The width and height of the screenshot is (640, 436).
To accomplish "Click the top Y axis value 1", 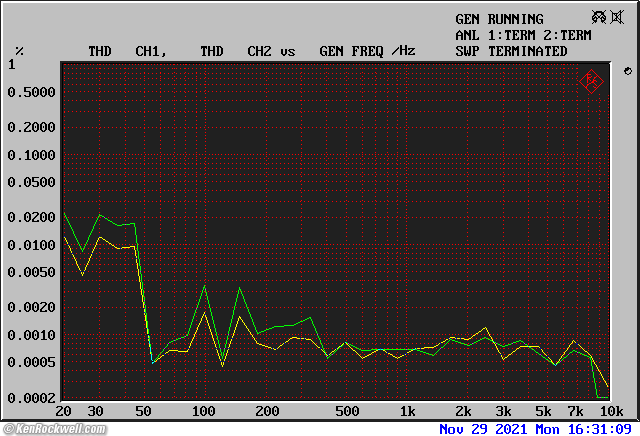I will pos(12,65).
